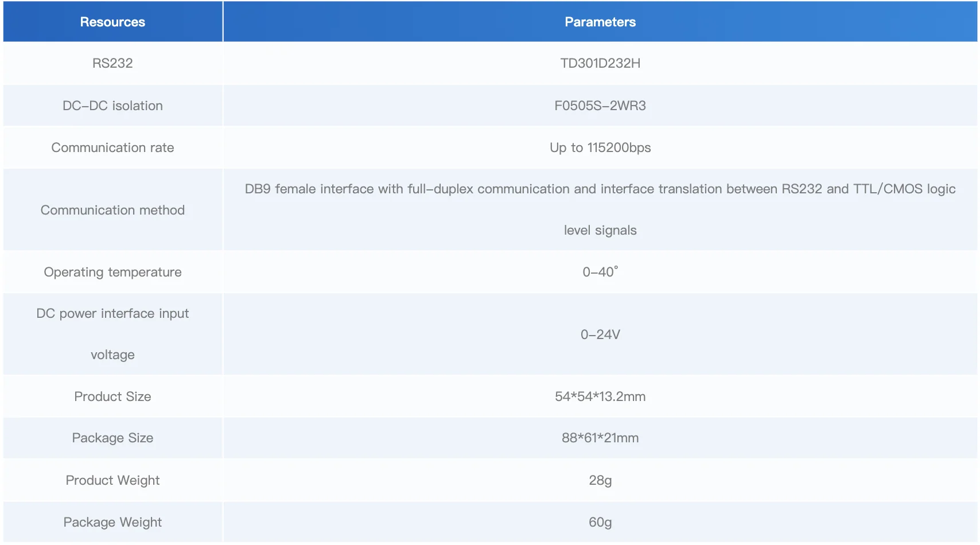Click the 0-24V voltage value
Viewport: 980px width, 545px height.
pos(600,334)
